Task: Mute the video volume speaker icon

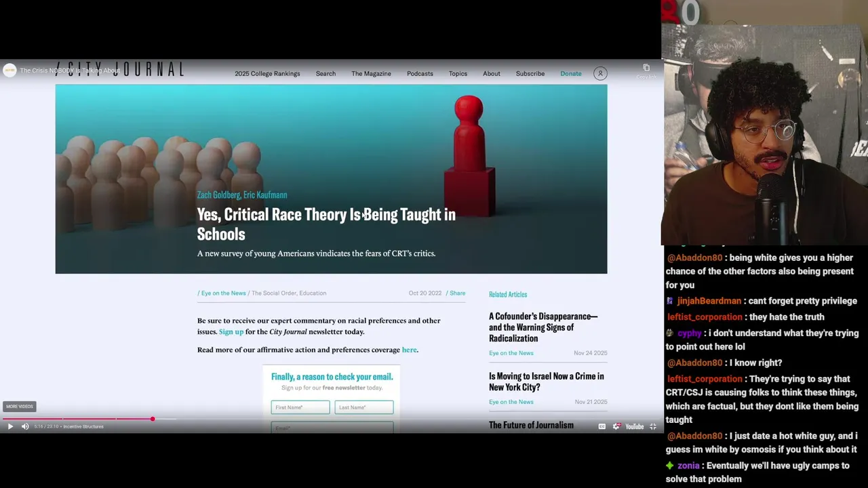Action: pyautogui.click(x=25, y=426)
